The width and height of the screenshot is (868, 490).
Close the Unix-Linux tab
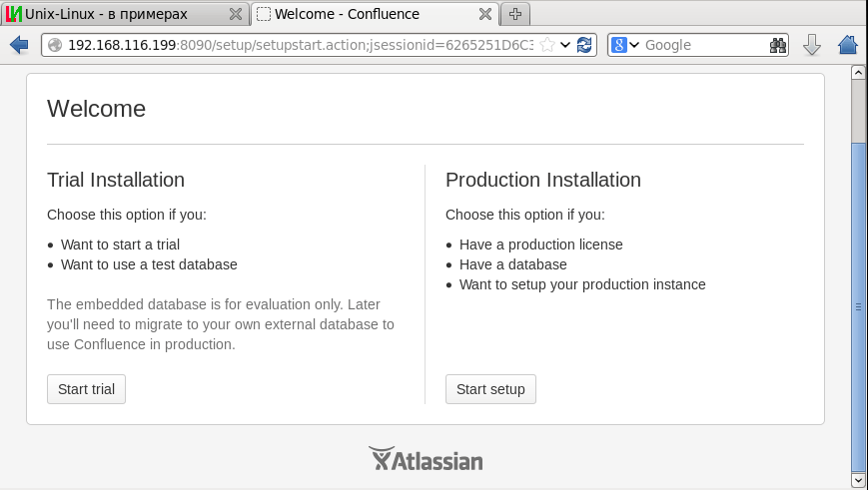[235, 14]
